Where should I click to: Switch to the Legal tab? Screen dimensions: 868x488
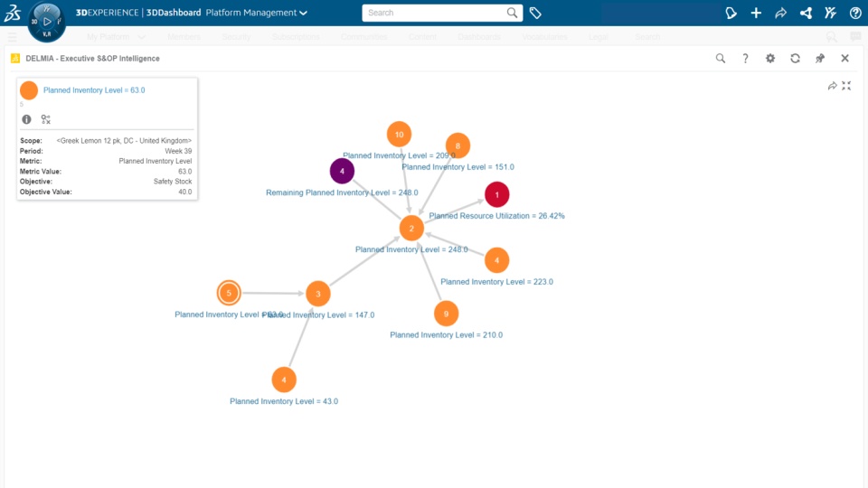point(598,36)
